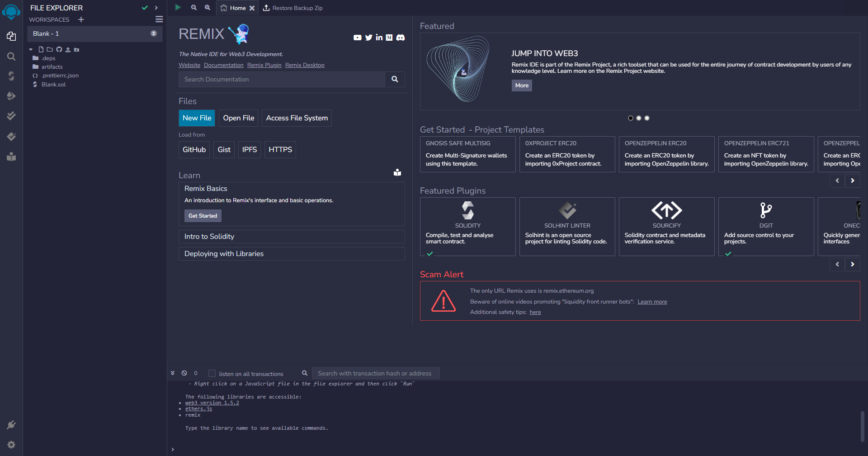This screenshot has width=868, height=456.
Task: Close the Home tab
Action: pyautogui.click(x=252, y=8)
